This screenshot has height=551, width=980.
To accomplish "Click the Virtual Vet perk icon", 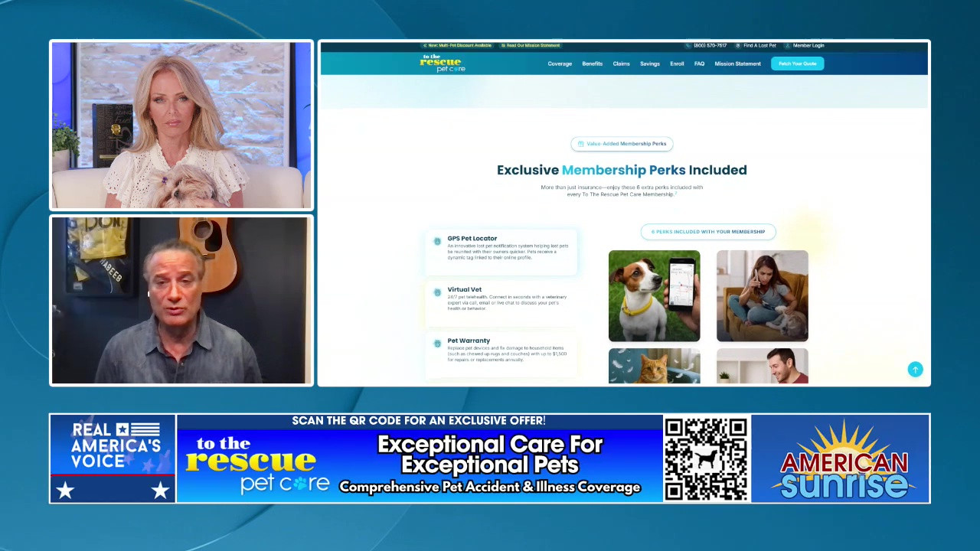I will pyautogui.click(x=437, y=292).
